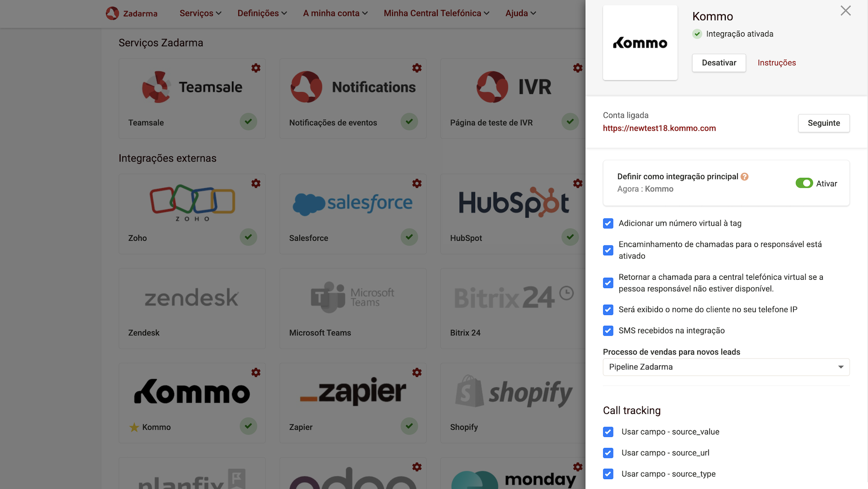Click the Call tracking heading

pyautogui.click(x=632, y=410)
